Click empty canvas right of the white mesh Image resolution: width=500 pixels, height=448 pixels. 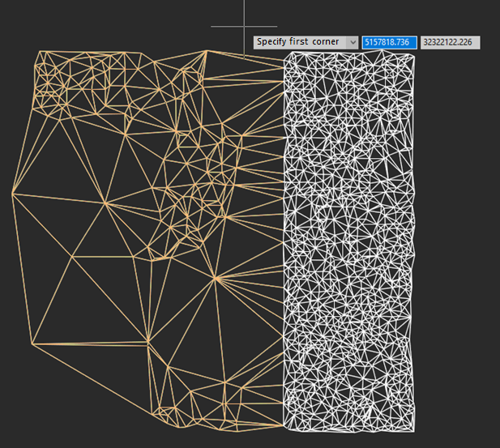point(458,243)
